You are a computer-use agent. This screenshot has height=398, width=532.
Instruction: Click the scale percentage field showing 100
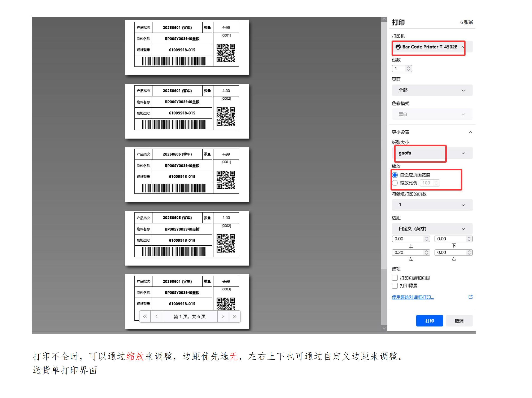point(430,183)
